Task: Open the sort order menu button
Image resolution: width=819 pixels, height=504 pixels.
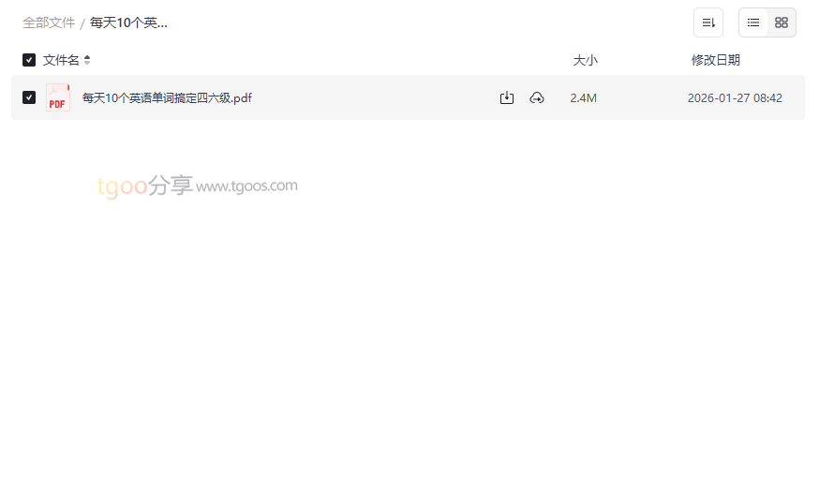Action: tap(708, 22)
